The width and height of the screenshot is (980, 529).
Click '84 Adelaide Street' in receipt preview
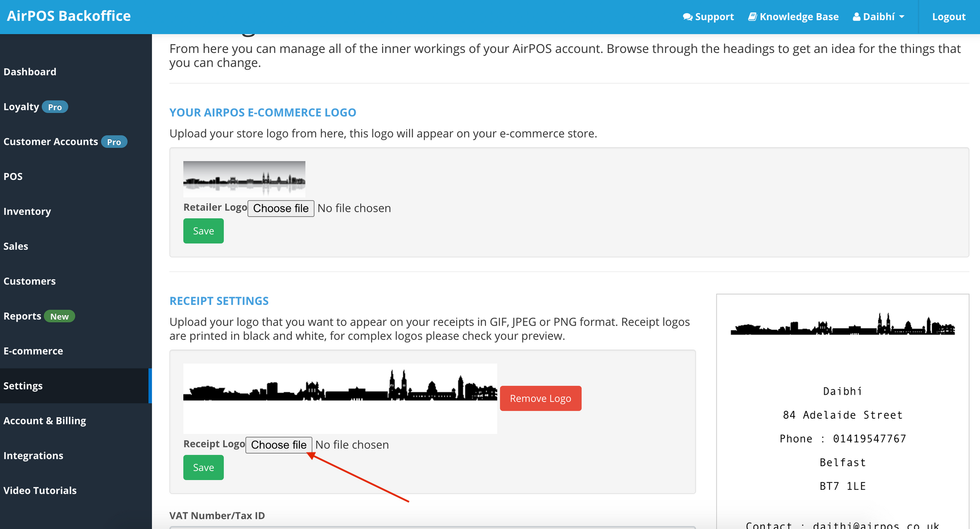843,415
